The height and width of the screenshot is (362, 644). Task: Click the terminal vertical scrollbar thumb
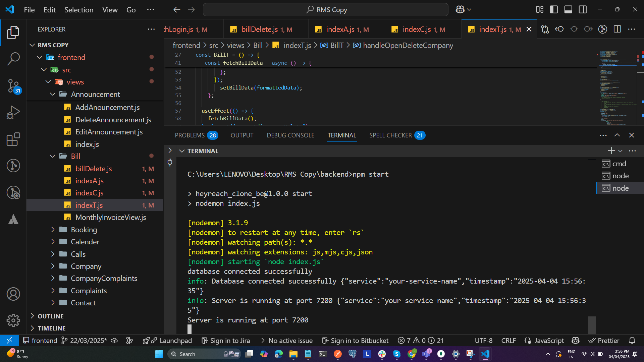pos(592,325)
